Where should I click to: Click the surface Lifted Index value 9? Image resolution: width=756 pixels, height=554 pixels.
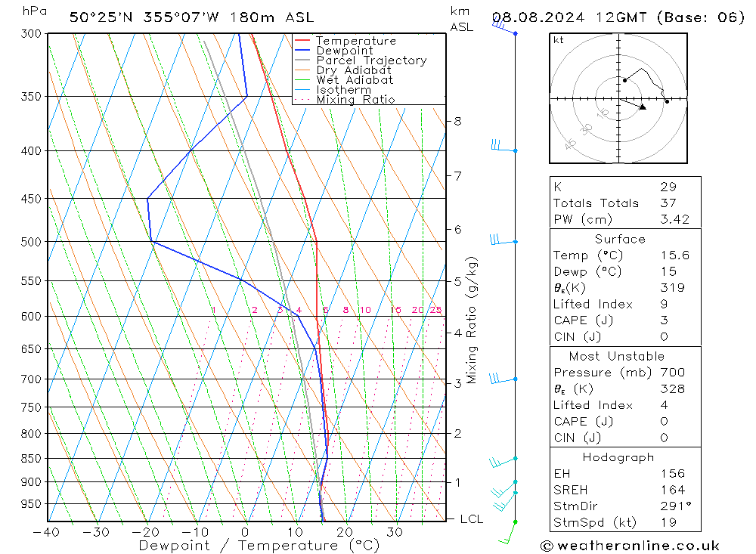pyautogui.click(x=664, y=305)
